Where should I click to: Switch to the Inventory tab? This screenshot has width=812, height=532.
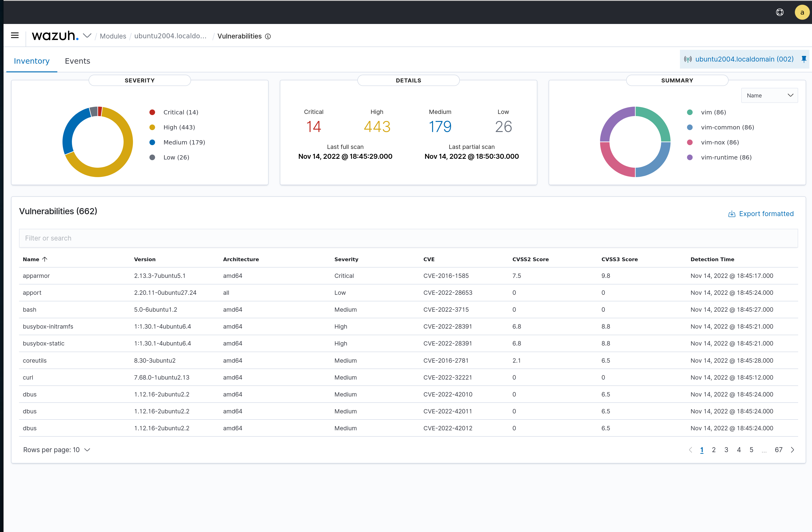[x=32, y=61]
